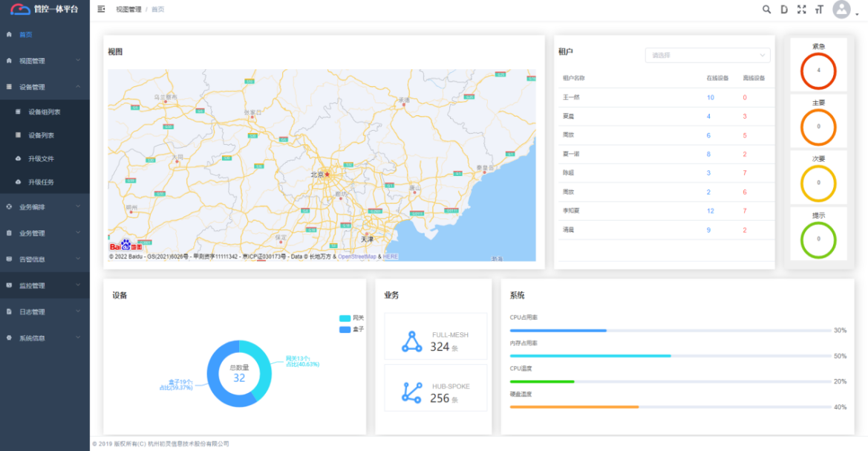The height and width of the screenshot is (451, 868).
Task: Toggle fullscreen with the expand icon
Action: click(x=801, y=10)
